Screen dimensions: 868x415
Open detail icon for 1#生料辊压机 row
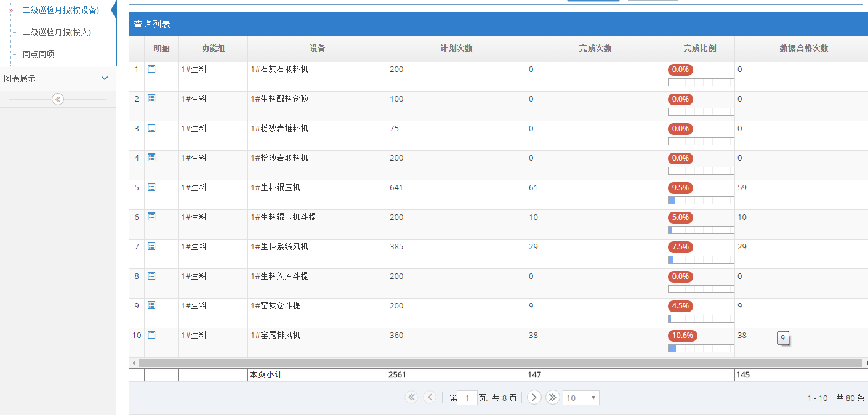[x=151, y=187]
